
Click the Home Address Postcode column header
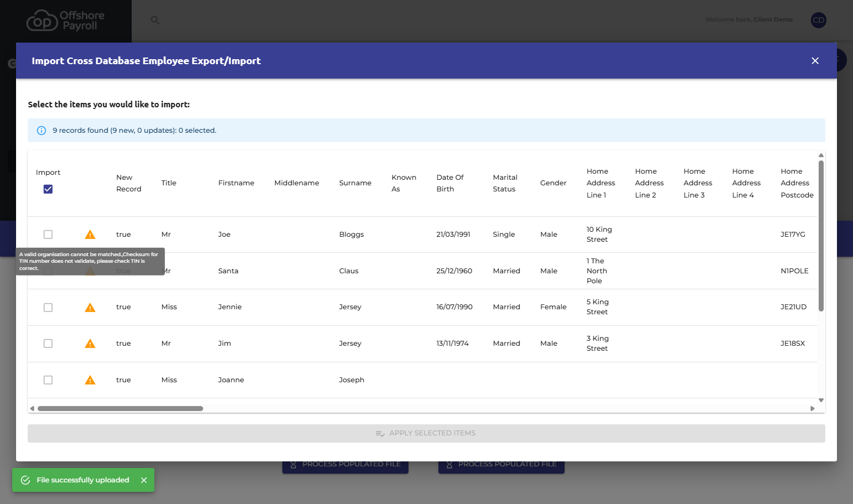click(797, 183)
